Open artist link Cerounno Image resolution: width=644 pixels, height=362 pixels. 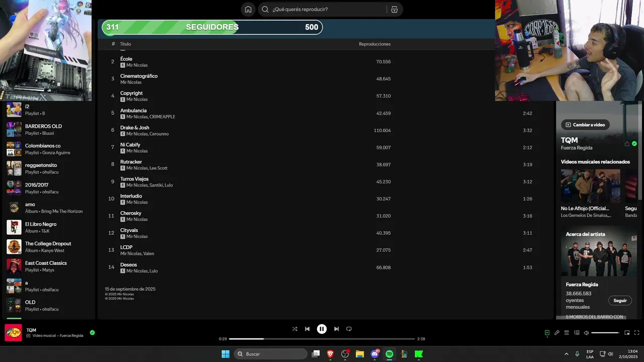[159, 134]
